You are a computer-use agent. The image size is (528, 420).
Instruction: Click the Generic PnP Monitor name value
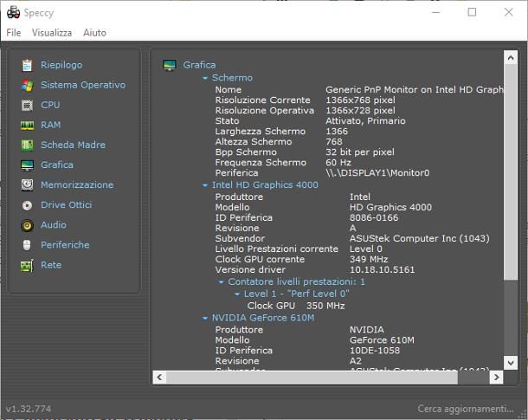(x=415, y=90)
